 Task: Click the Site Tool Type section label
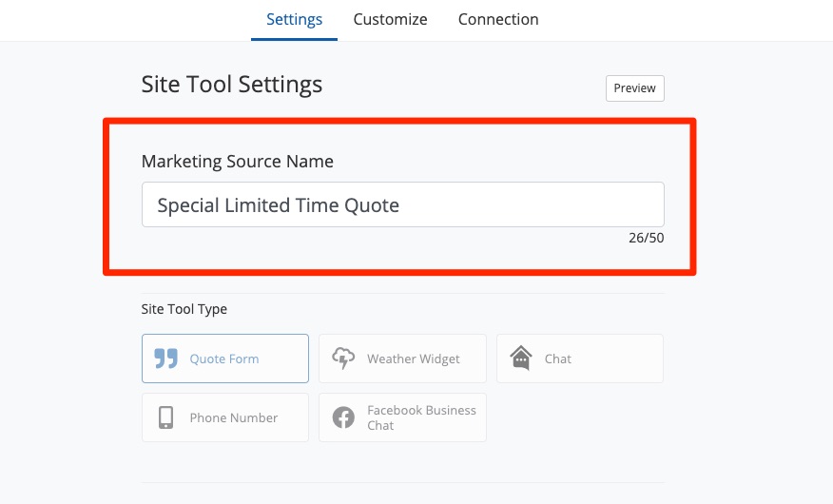click(184, 309)
